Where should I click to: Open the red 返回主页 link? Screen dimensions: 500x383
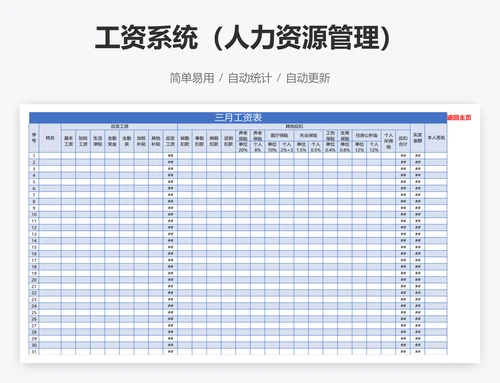[x=459, y=117]
